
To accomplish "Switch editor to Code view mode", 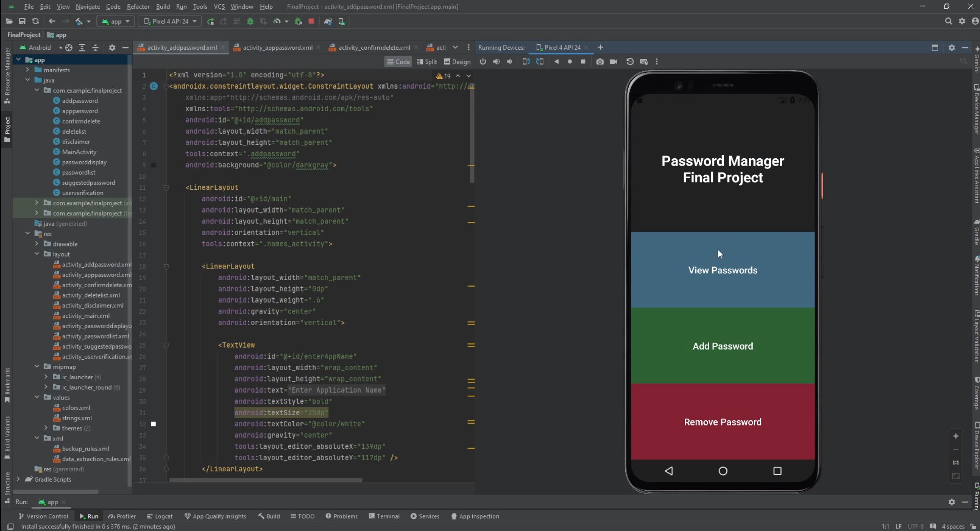I will point(398,62).
